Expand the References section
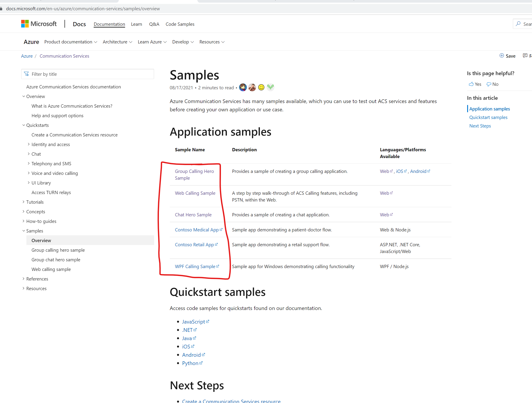The image size is (532, 403). click(24, 279)
